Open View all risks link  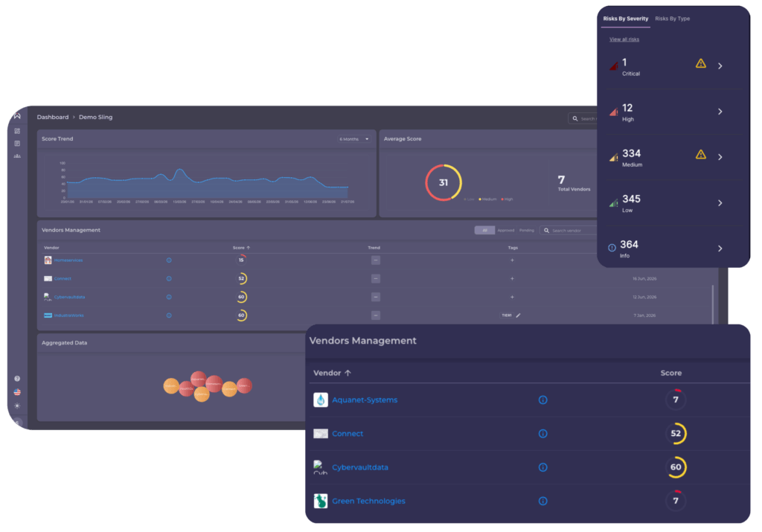coord(624,39)
